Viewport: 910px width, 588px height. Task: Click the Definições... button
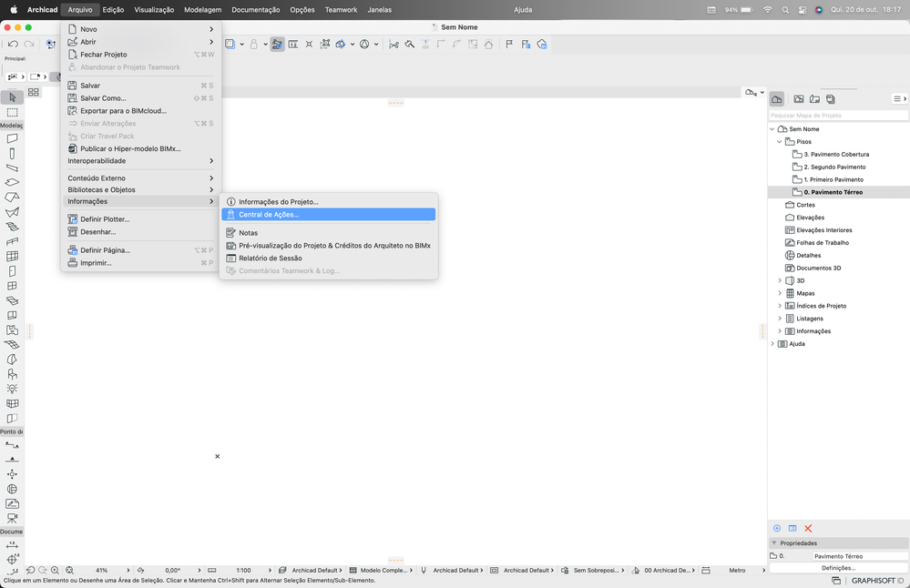(838, 568)
